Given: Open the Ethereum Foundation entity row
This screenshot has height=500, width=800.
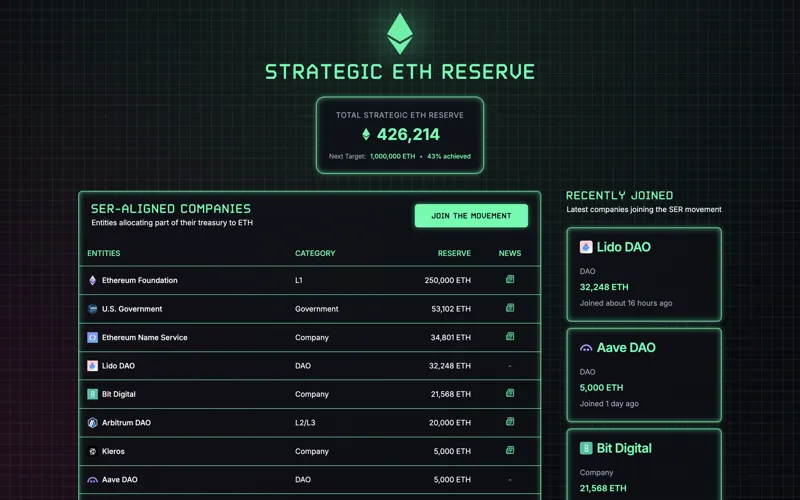Looking at the screenshot, I should (310, 280).
